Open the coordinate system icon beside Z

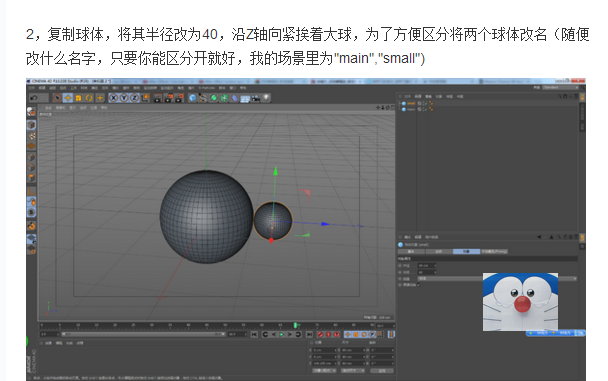coord(145,98)
